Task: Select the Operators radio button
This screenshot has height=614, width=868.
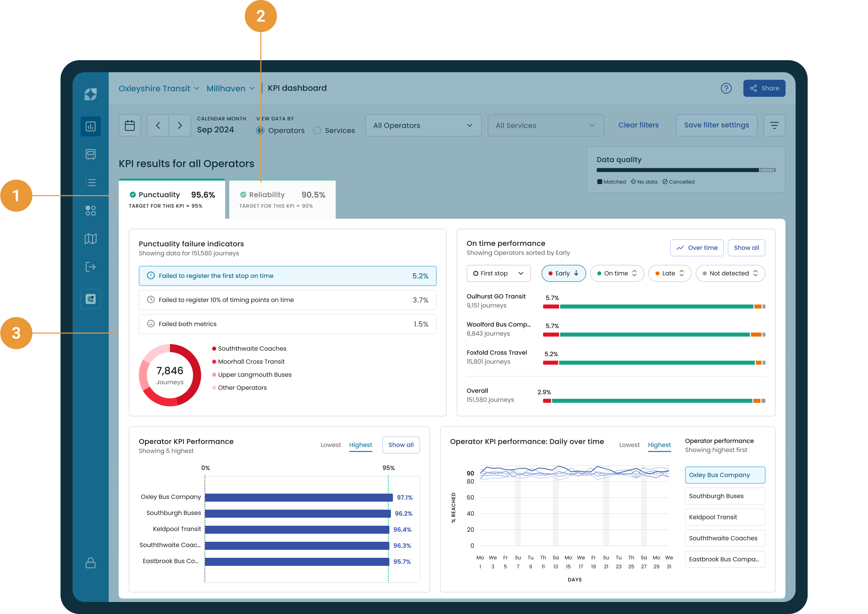Action: tap(260, 130)
